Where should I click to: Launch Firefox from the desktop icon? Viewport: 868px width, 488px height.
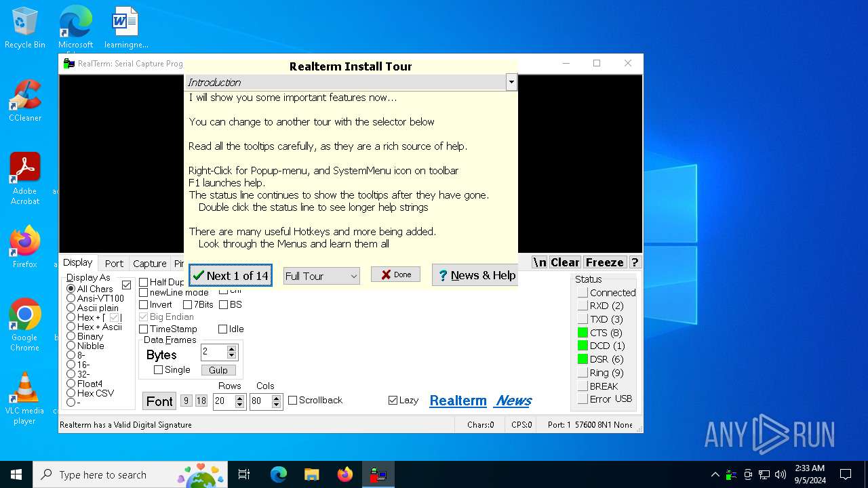(x=25, y=247)
